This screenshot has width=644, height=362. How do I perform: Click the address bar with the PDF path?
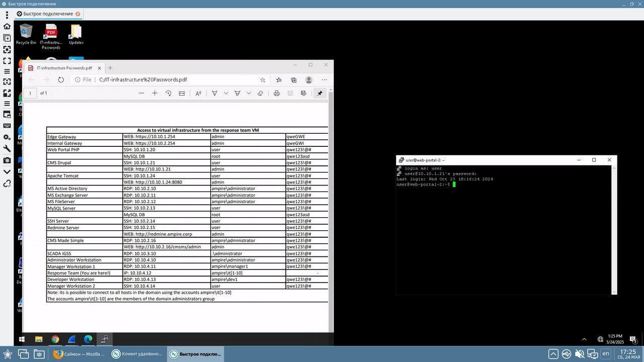pos(170,79)
